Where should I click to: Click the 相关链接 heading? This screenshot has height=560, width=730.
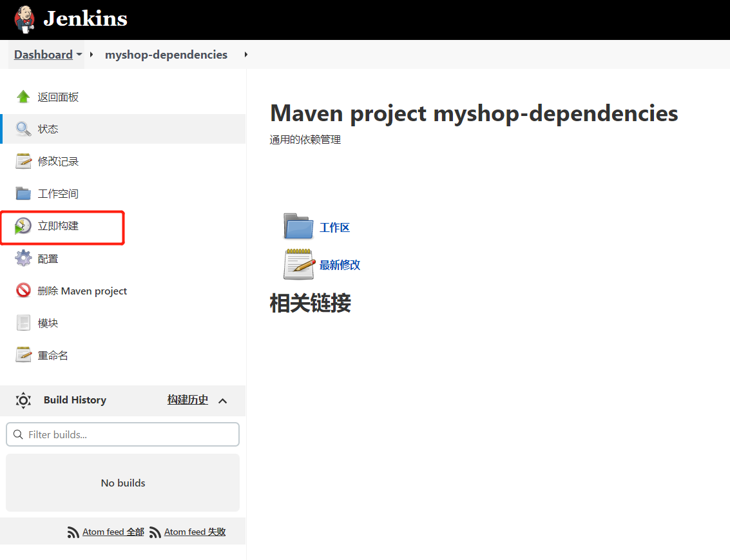(311, 303)
